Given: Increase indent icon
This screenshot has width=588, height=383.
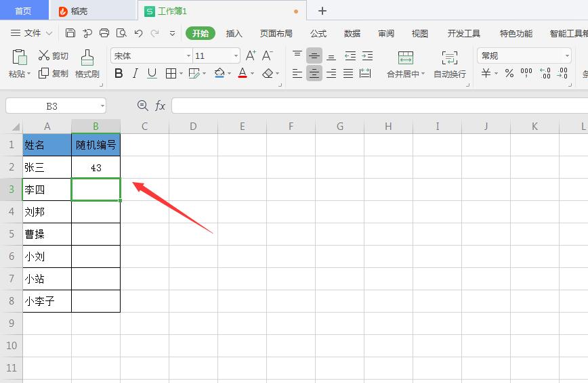Looking at the screenshot, I should coord(367,56).
